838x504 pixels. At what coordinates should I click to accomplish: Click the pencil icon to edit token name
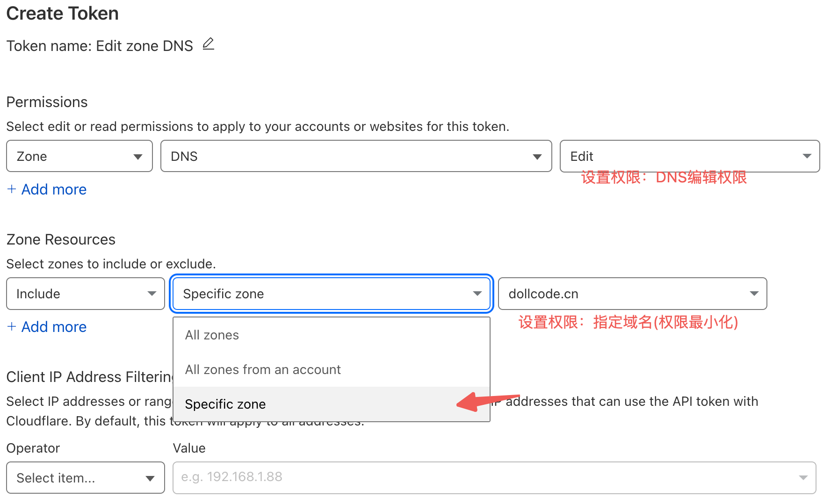[209, 44]
